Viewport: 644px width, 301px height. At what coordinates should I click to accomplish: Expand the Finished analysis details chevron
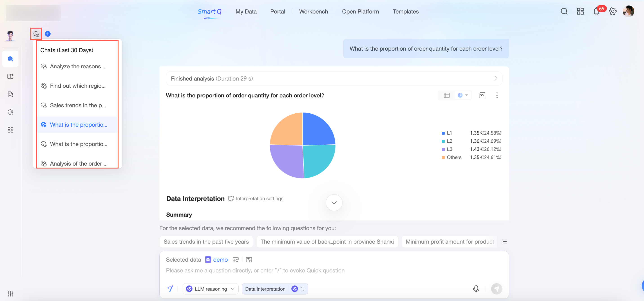pyautogui.click(x=496, y=79)
